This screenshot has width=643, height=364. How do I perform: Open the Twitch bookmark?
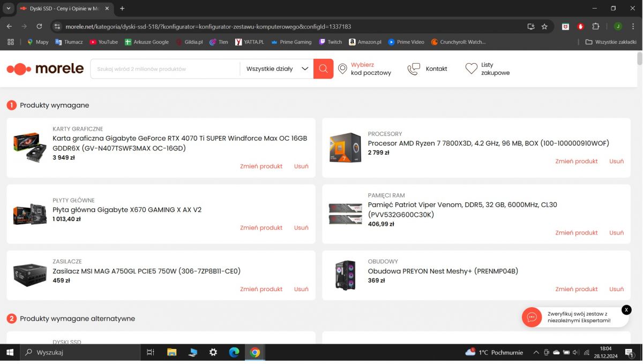tap(331, 42)
